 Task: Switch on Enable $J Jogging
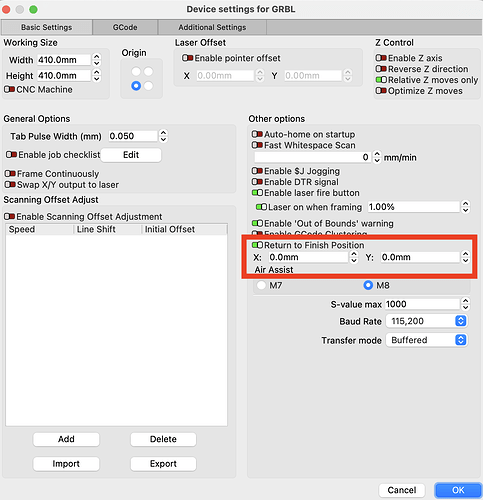(257, 171)
